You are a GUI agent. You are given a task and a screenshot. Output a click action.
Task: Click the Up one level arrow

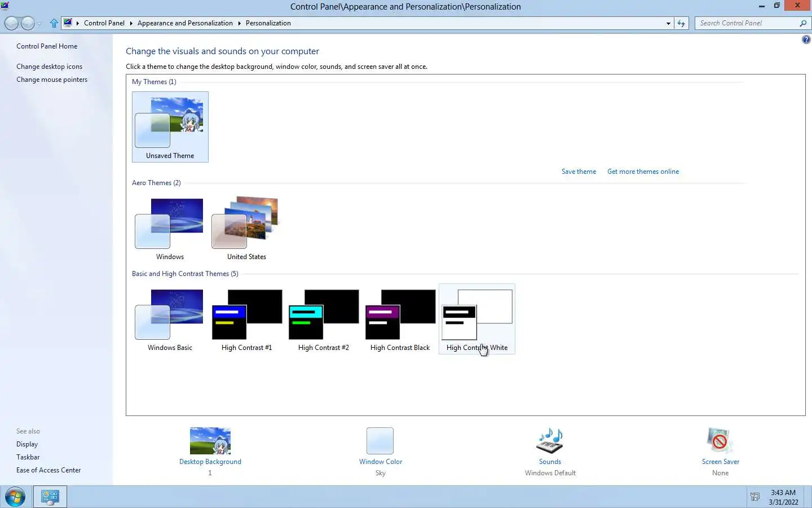point(54,23)
